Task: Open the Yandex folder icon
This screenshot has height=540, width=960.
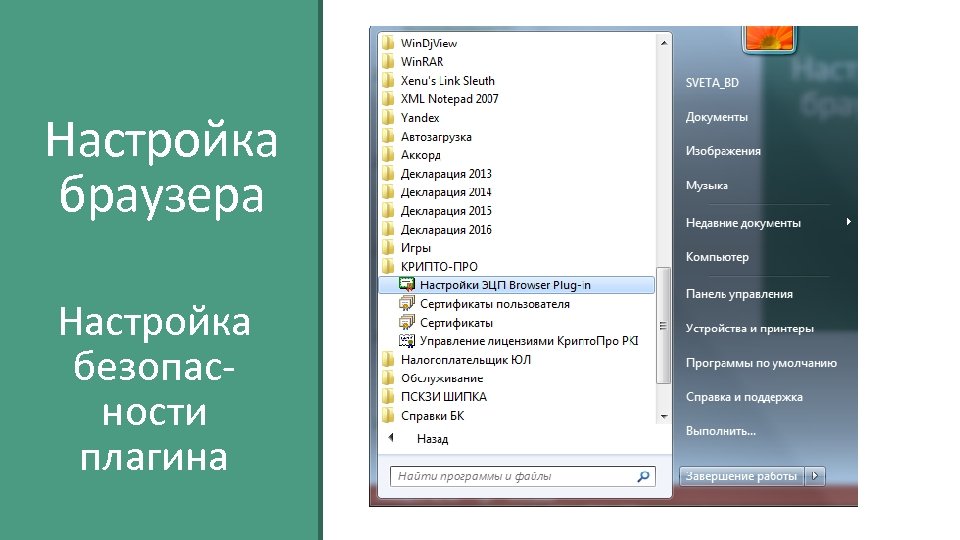Action: pos(388,118)
